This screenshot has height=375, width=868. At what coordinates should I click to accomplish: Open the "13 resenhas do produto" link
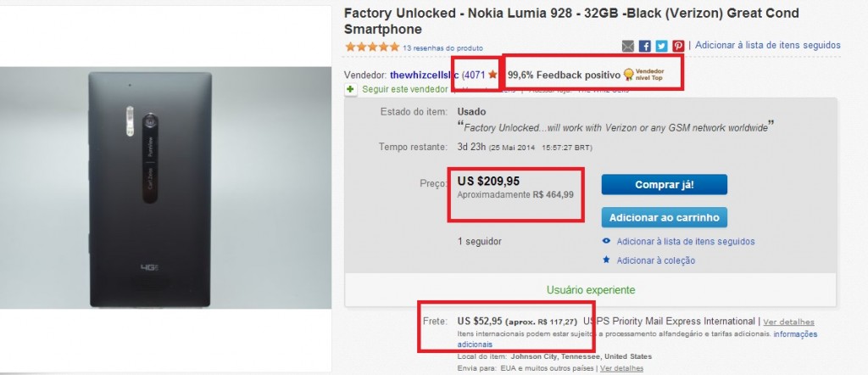(x=442, y=48)
